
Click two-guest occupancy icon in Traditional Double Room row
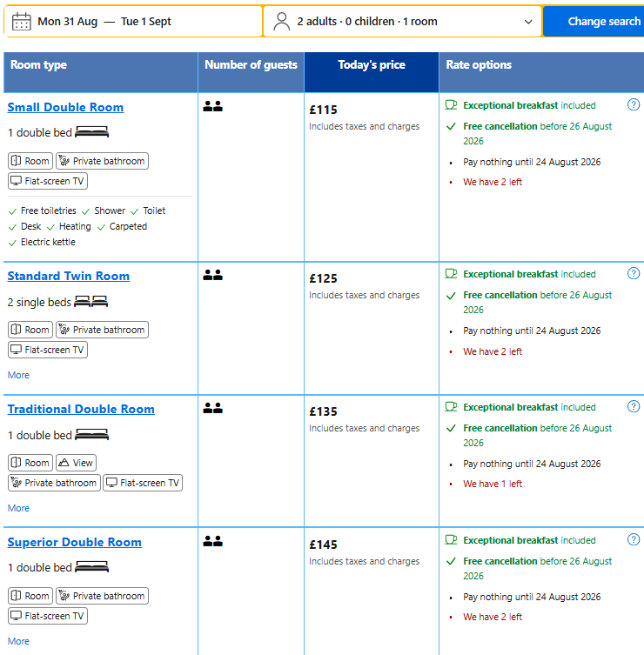[x=212, y=408]
